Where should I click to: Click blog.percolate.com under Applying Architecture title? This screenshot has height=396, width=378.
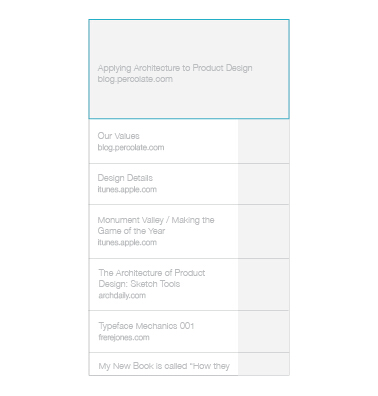tap(135, 79)
